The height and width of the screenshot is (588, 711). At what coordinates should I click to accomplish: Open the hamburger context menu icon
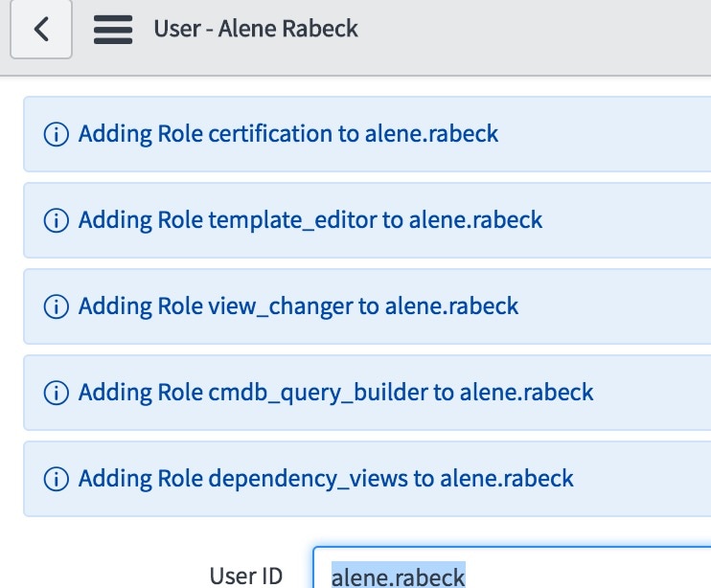pos(112,30)
